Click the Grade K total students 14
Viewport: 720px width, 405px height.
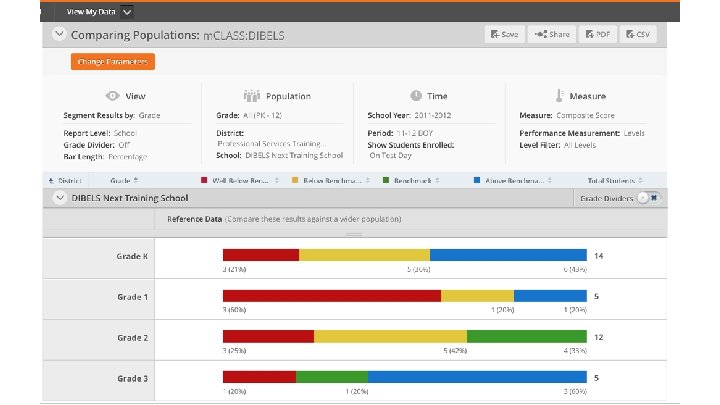[x=598, y=256]
